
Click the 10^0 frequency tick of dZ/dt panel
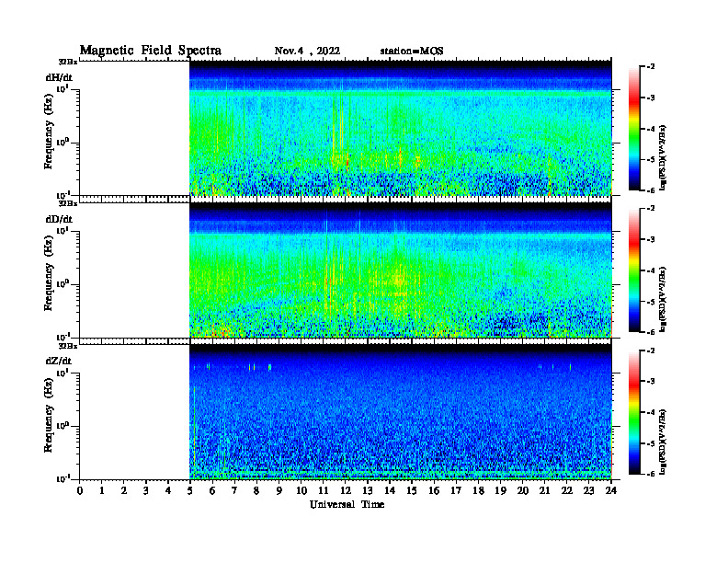(62, 425)
